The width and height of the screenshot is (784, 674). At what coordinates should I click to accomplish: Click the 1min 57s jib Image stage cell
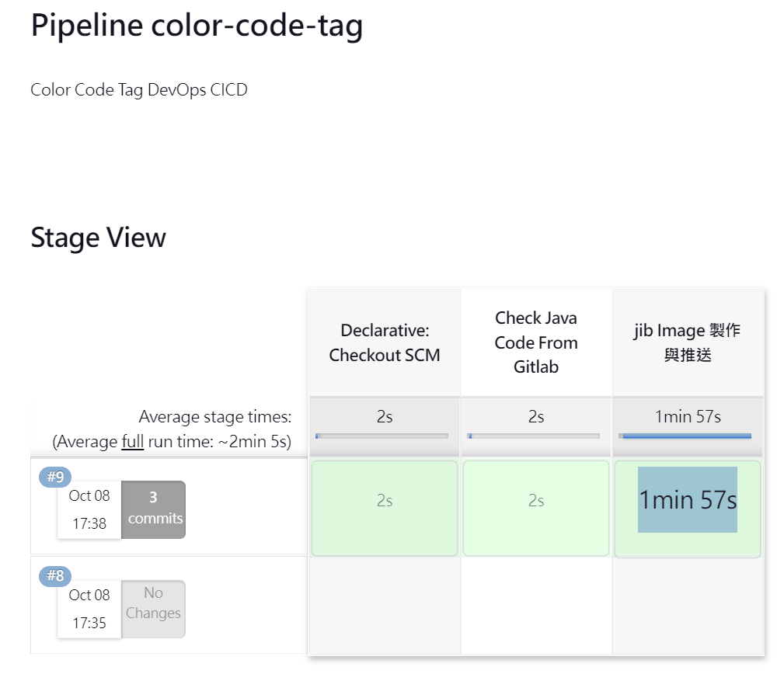pos(688,500)
